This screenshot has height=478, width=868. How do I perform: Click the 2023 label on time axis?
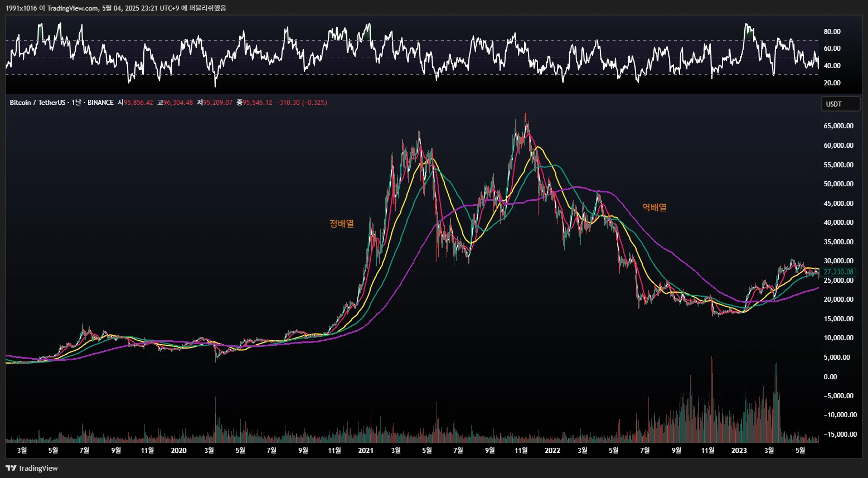739,451
